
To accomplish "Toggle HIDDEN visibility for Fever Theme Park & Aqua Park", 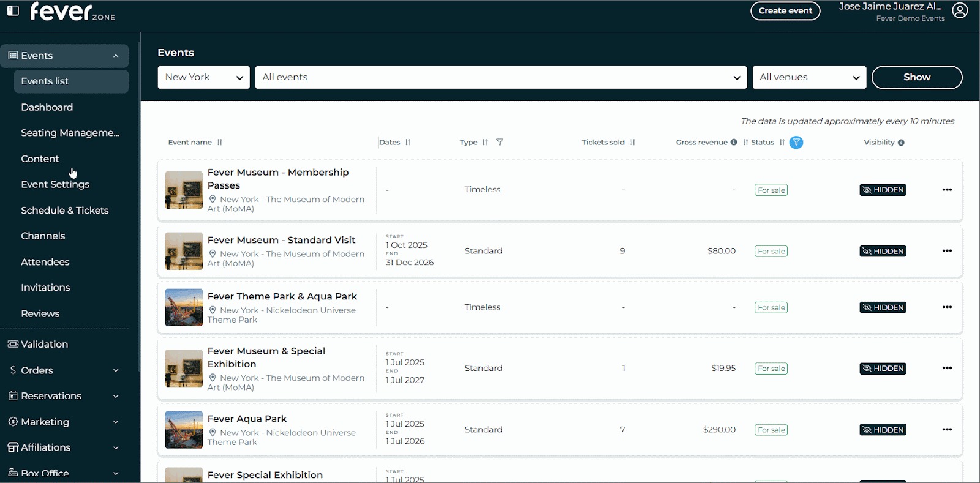I will (x=883, y=307).
